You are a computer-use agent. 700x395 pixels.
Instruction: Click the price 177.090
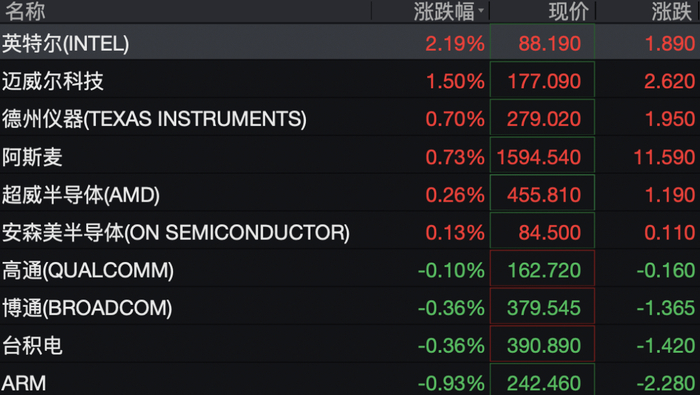(544, 82)
